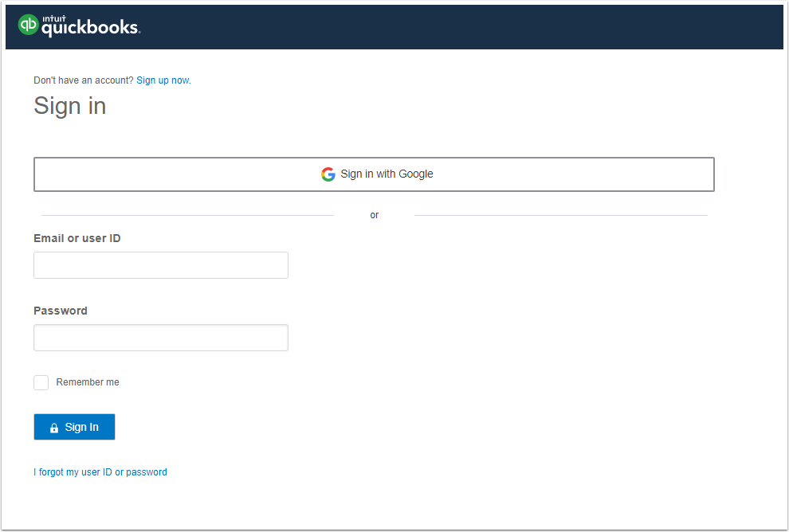The image size is (789, 532).
Task: Tick the Remember me checkbox
Action: (41, 382)
